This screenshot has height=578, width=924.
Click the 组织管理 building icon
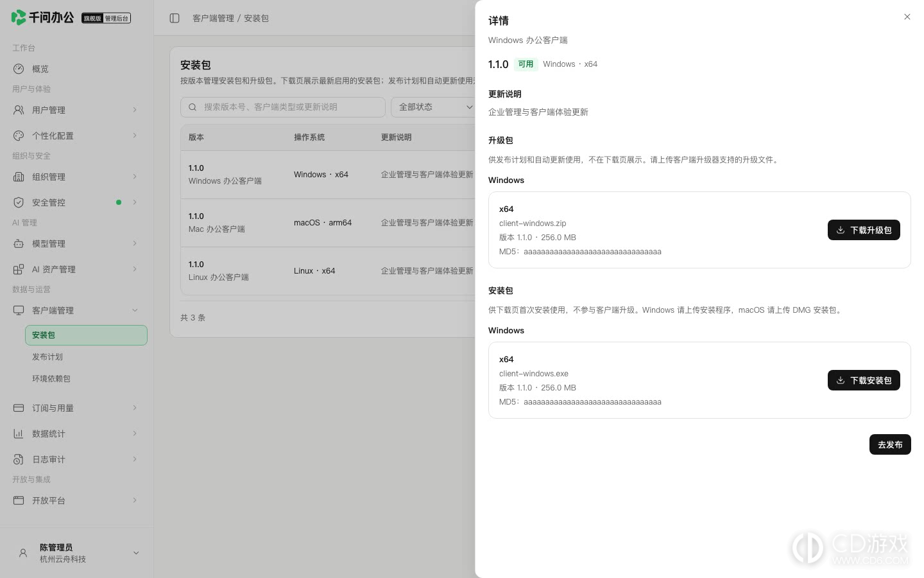[19, 177]
